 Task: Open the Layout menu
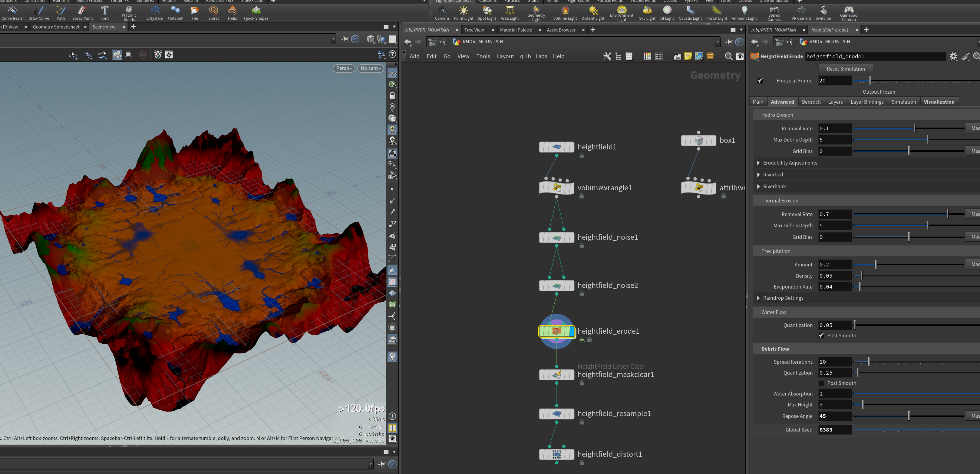coord(505,56)
